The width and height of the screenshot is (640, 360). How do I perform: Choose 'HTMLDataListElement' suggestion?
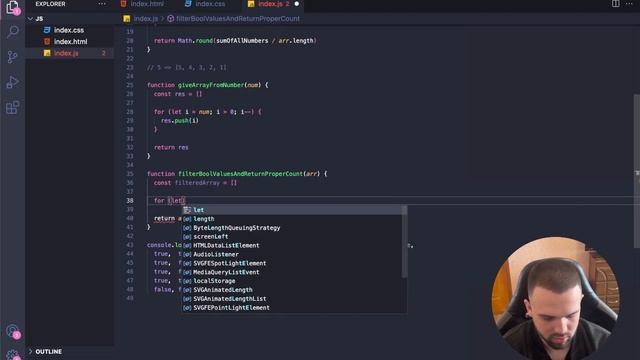292,245
